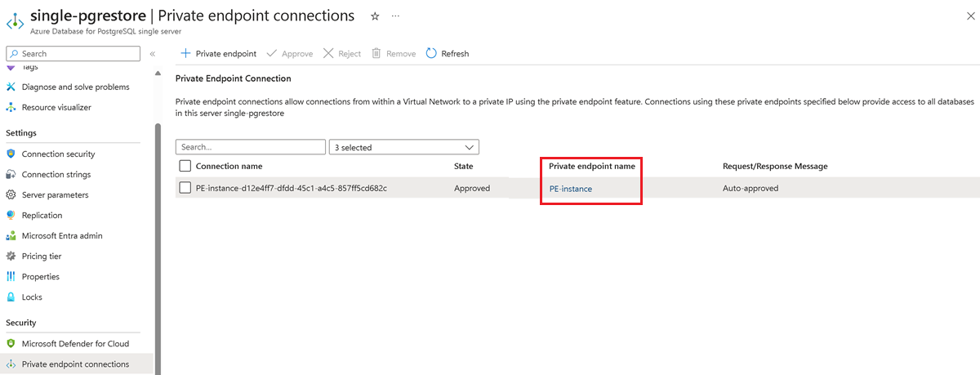Image resolution: width=980 pixels, height=375 pixels.
Task: Open the 3 selected filter dropdown
Action: [x=403, y=147]
